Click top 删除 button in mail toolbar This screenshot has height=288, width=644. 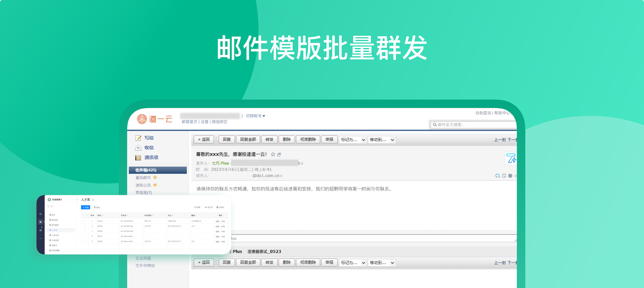tap(287, 139)
